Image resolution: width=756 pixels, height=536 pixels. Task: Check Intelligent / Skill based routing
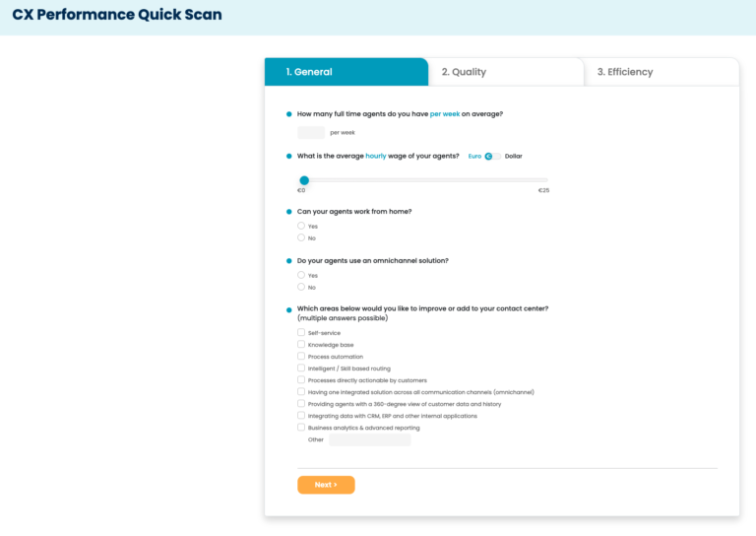click(x=301, y=368)
